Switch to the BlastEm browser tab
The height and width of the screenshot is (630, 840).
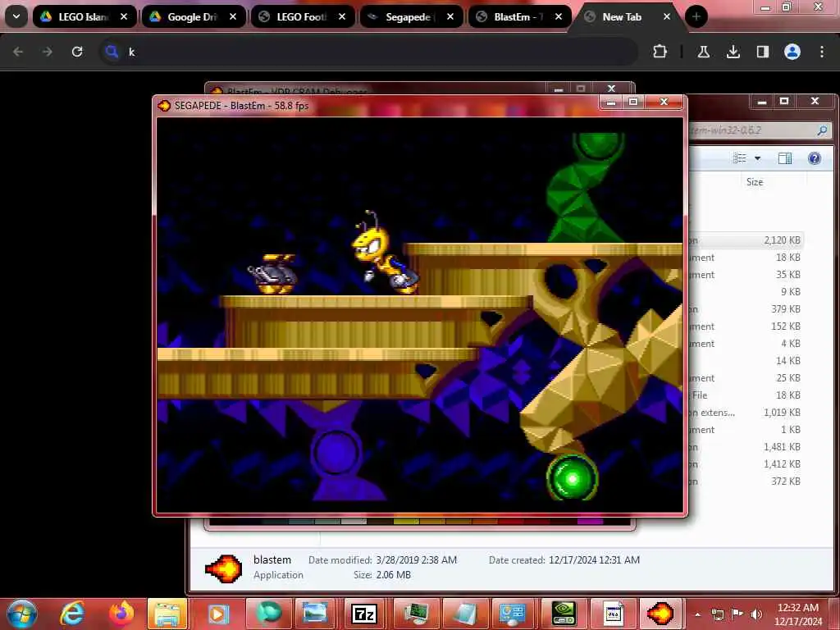pyautogui.click(x=519, y=16)
